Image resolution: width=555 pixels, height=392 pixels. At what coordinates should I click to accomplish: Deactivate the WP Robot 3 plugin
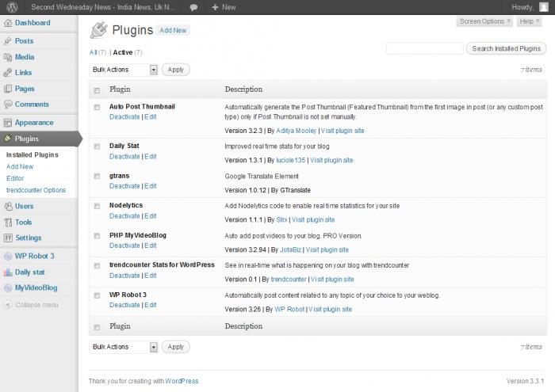tap(124, 305)
